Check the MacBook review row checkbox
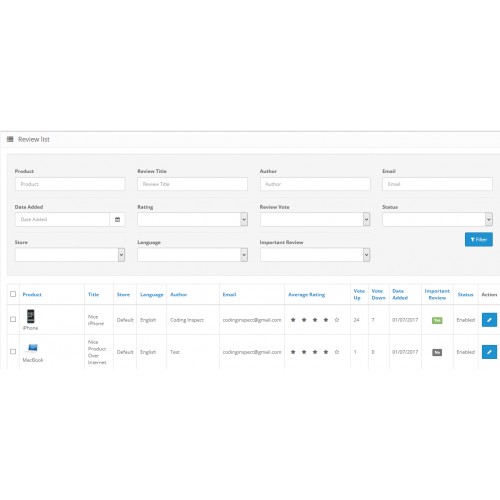Image resolution: width=500 pixels, height=500 pixels. (x=13, y=351)
